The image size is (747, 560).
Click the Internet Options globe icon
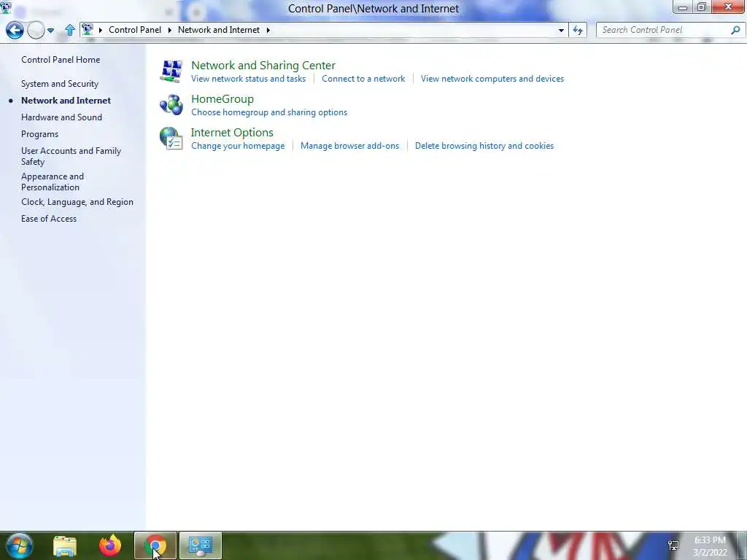[x=171, y=139]
